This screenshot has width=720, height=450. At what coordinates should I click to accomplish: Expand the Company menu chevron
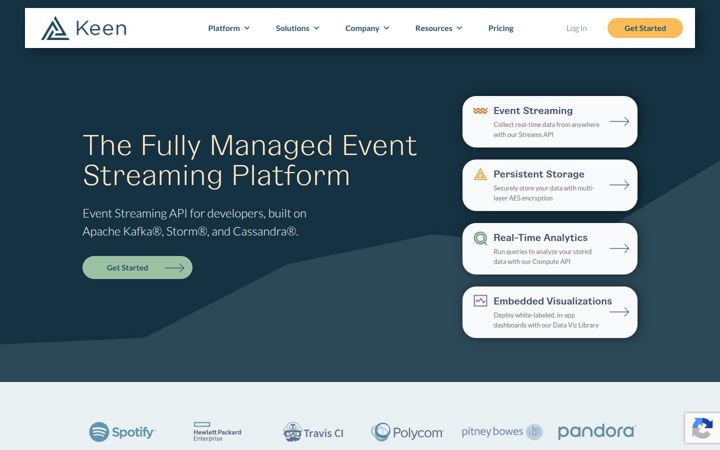(x=387, y=28)
